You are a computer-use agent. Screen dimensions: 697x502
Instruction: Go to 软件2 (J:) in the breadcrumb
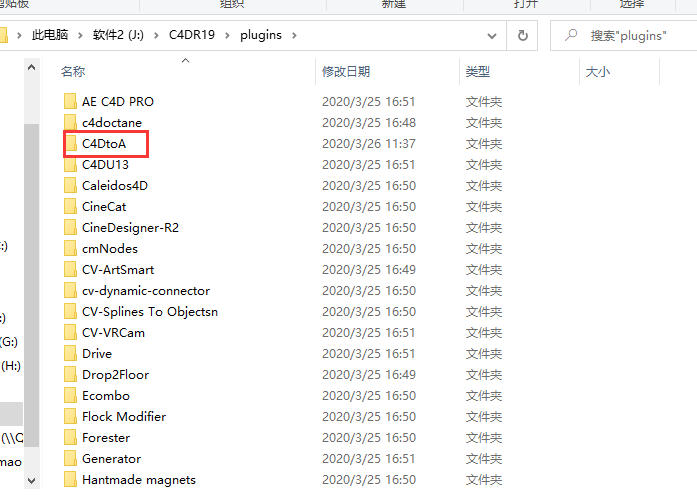[x=118, y=35]
